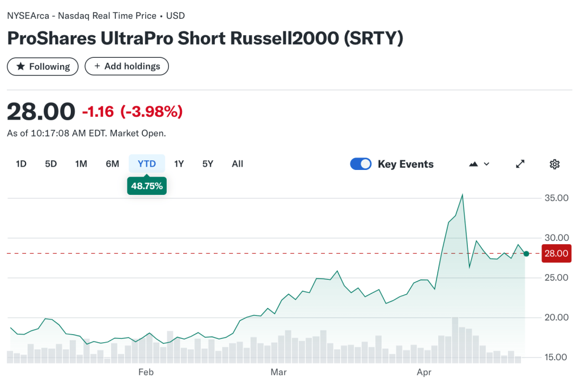Click the Add holdings button
Viewport: 580px width, 392px height.
126,66
